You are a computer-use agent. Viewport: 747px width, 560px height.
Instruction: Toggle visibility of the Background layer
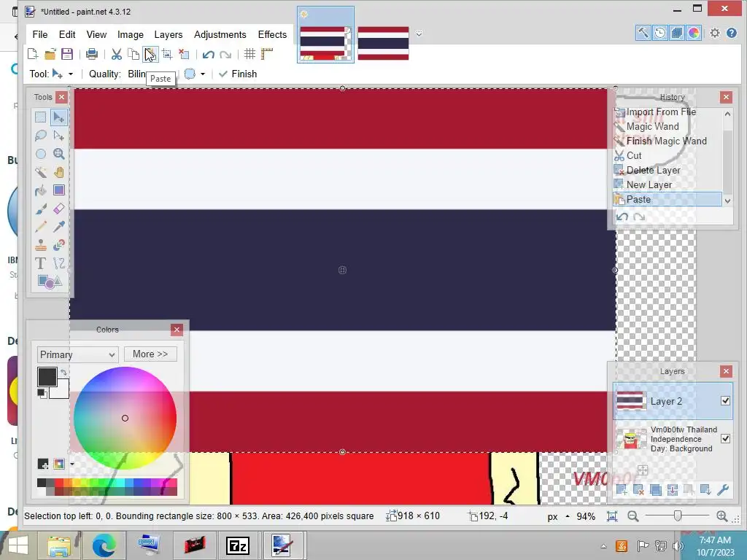(x=725, y=438)
